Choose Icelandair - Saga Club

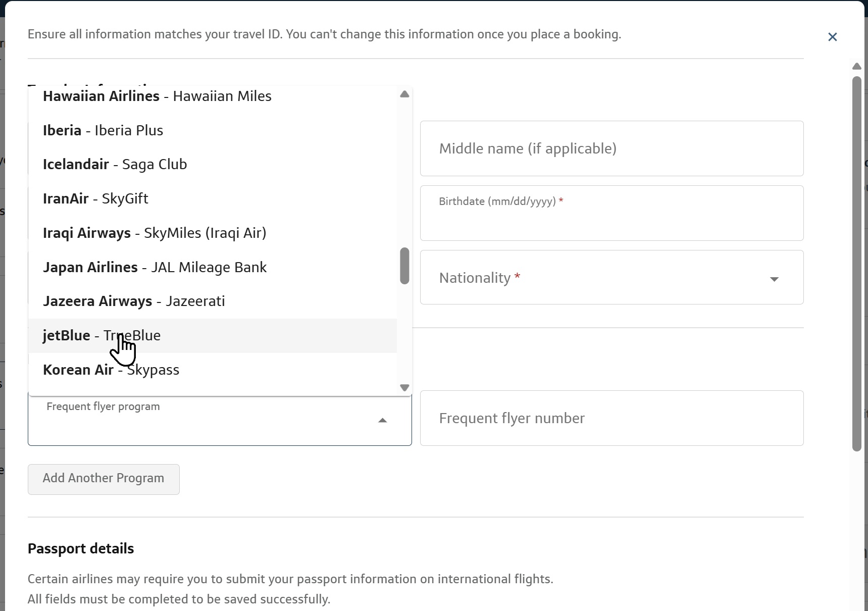(x=213, y=165)
